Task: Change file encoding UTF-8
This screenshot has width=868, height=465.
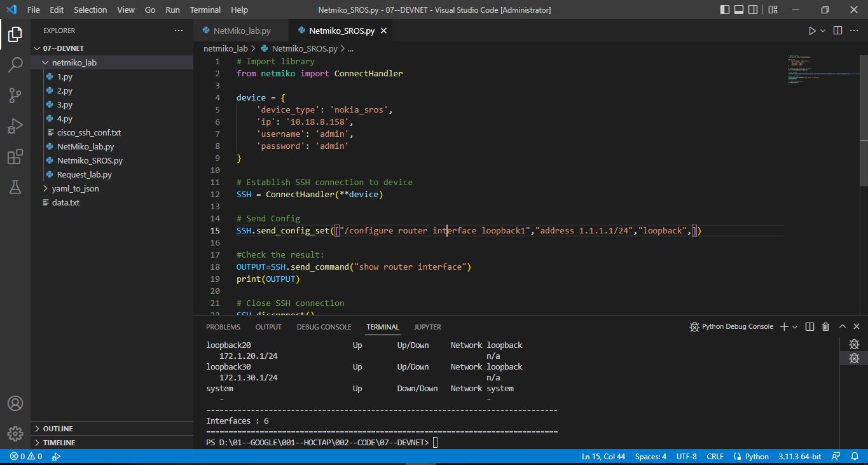Action: tap(686, 457)
